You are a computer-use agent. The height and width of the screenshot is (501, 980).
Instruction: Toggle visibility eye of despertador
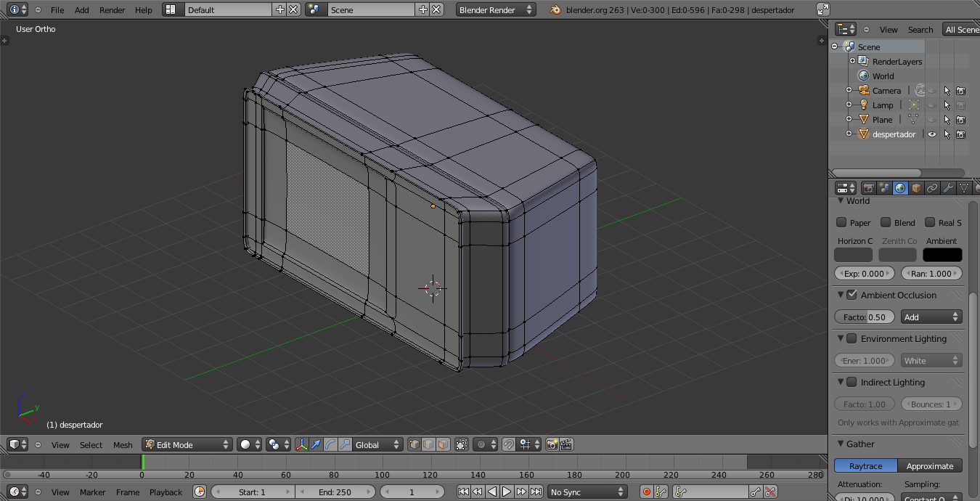pyautogui.click(x=932, y=134)
